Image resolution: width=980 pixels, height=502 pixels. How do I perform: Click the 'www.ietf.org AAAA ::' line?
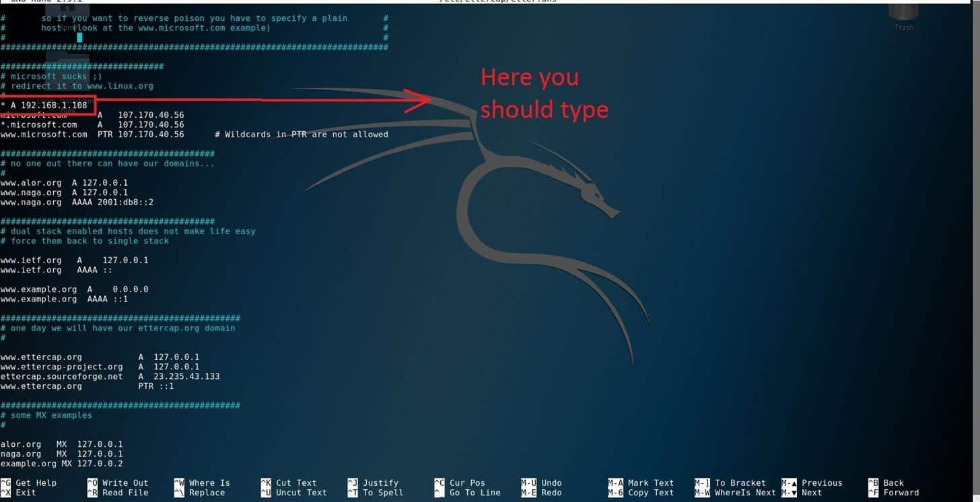(57, 270)
